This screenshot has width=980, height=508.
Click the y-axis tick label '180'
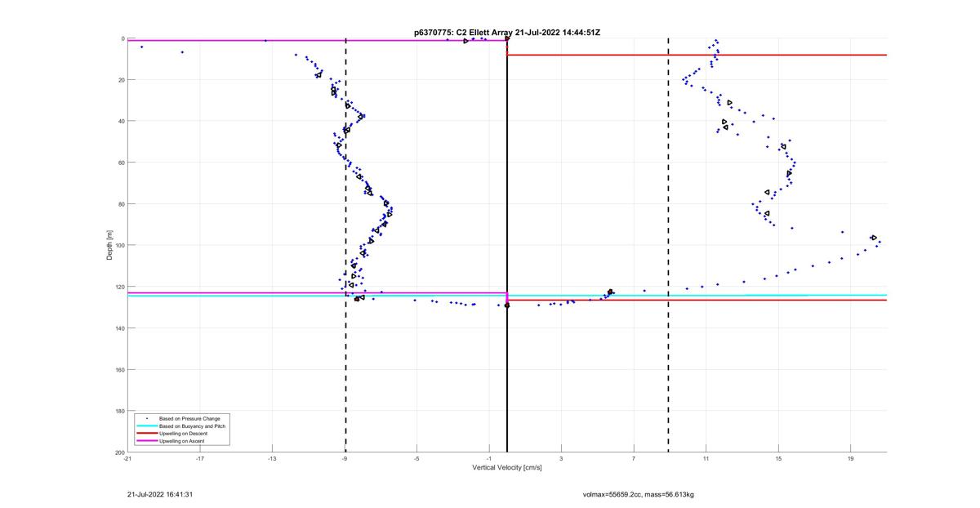119,411
